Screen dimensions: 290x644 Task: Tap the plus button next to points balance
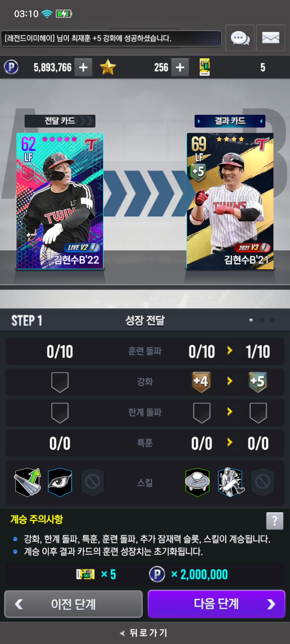83,67
